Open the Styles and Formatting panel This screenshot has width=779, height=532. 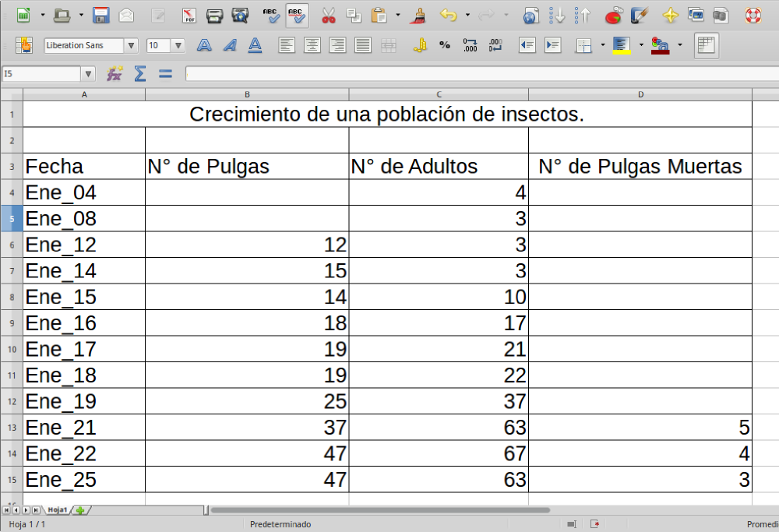[23, 45]
